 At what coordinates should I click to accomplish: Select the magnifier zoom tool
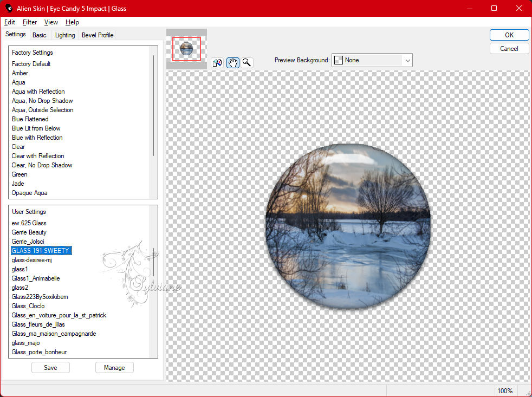coord(247,63)
